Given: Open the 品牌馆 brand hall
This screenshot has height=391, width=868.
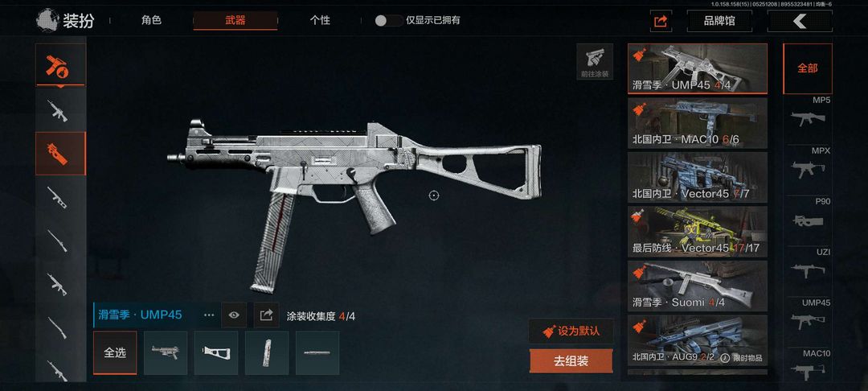Looking at the screenshot, I should [719, 21].
